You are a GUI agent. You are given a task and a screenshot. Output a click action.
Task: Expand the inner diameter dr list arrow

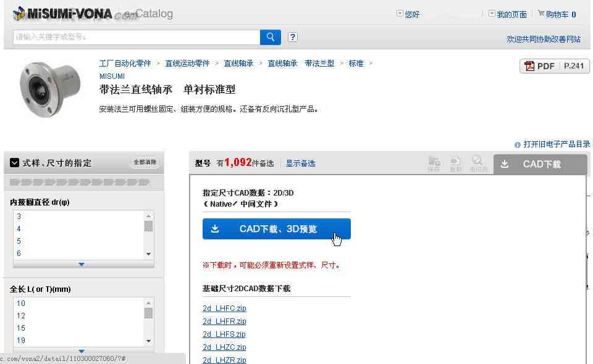82,264
